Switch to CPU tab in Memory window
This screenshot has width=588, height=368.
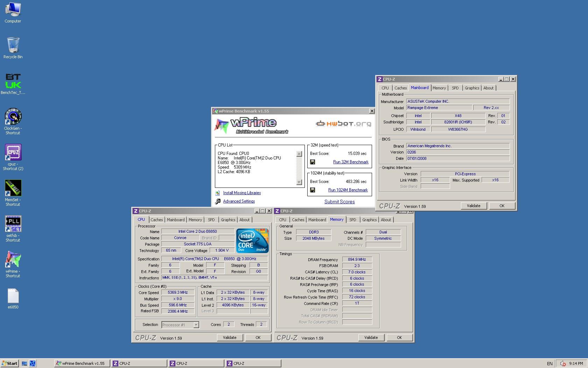pos(282,220)
